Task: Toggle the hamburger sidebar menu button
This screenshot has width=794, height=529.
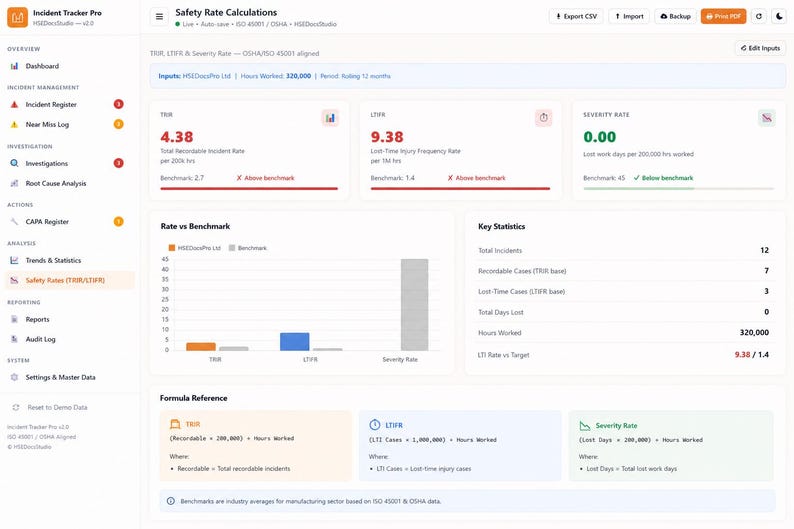Action: tap(159, 17)
